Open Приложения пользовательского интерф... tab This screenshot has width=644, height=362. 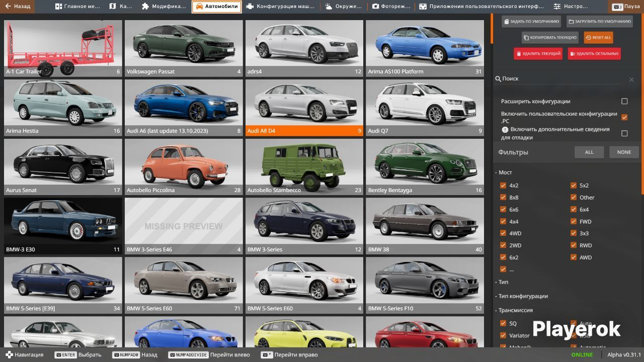(x=481, y=7)
